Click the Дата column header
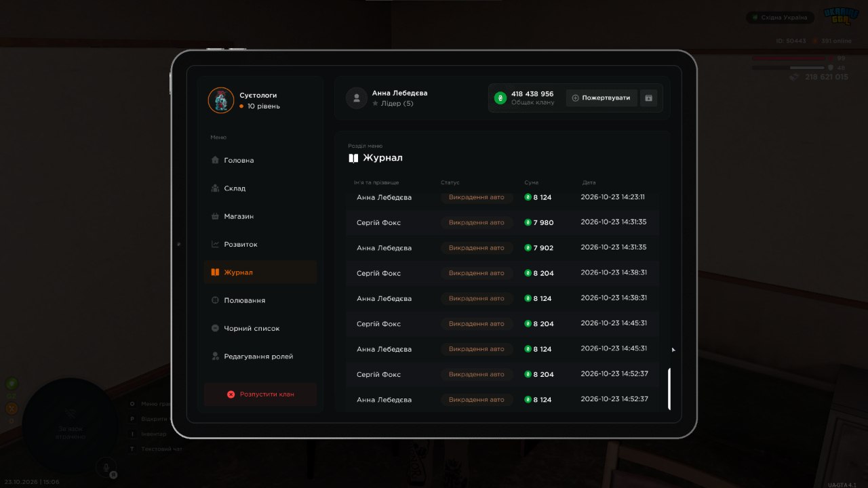The image size is (868, 488). click(x=589, y=183)
